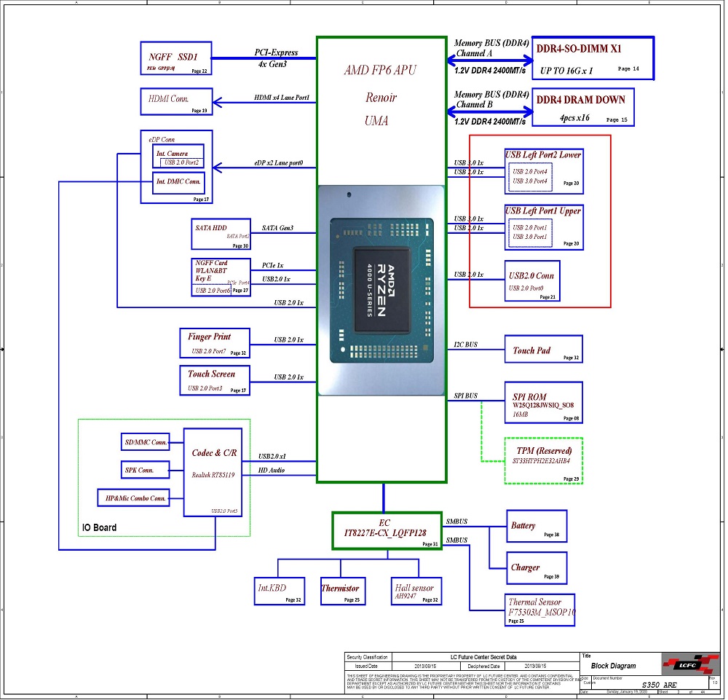
Task: Click the HP&Mic Combo Conn. box
Action: pyautogui.click(x=134, y=498)
